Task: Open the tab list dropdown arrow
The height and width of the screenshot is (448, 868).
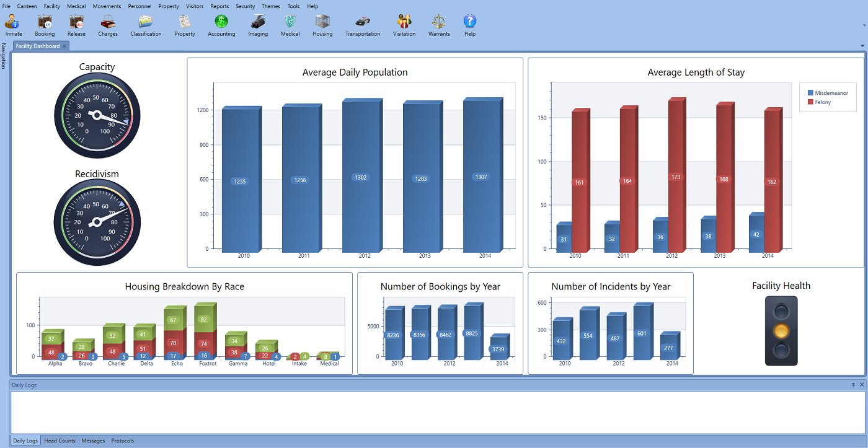Action: click(862, 46)
